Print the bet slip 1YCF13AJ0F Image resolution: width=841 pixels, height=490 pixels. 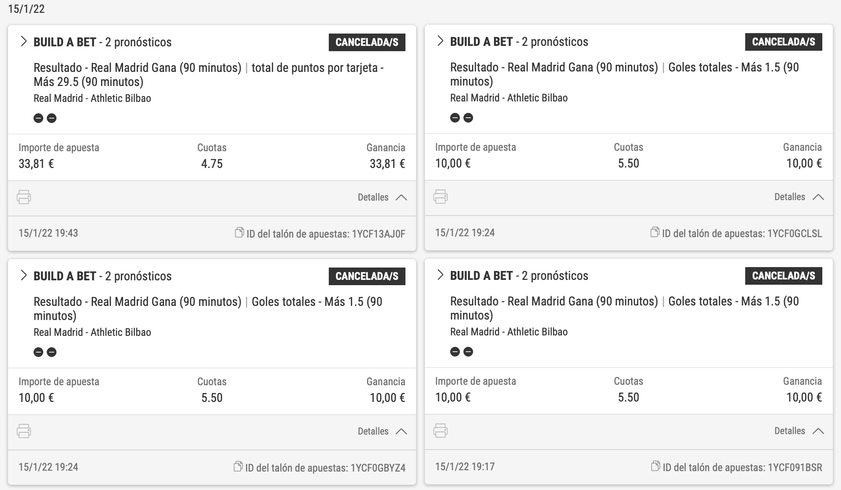[24, 197]
